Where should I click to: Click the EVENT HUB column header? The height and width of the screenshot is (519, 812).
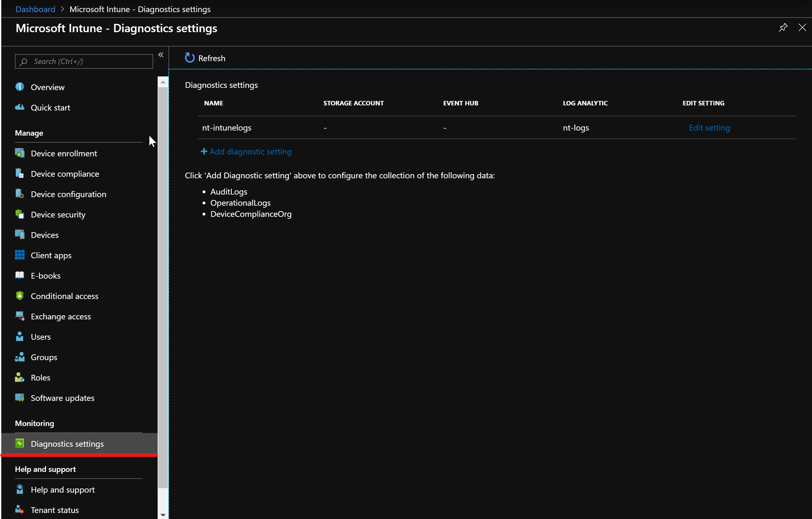coord(461,103)
